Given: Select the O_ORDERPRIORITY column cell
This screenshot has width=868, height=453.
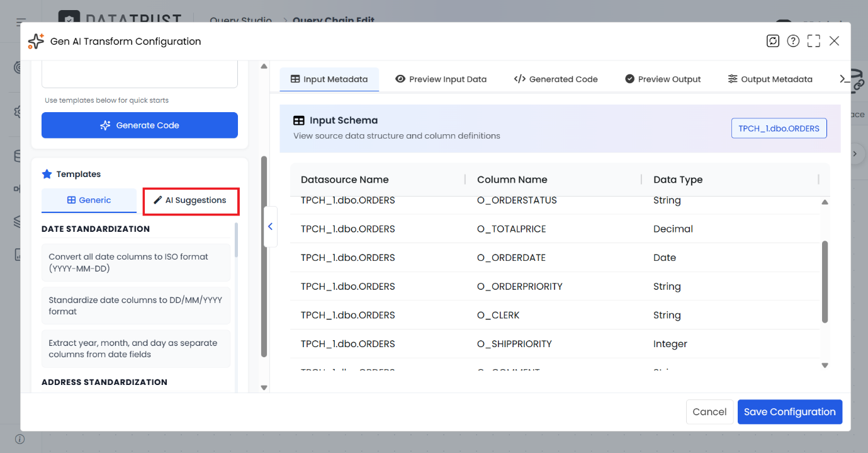Looking at the screenshot, I should (520, 287).
